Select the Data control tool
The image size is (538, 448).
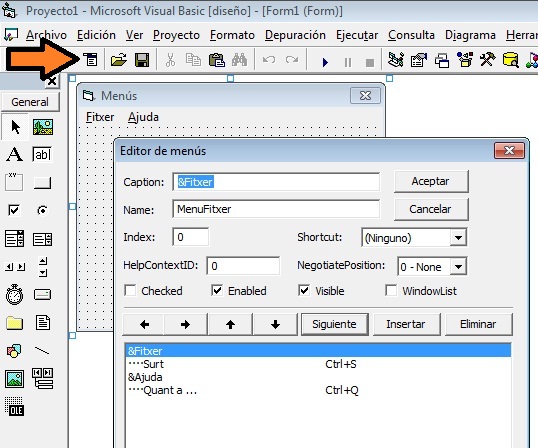point(43,378)
